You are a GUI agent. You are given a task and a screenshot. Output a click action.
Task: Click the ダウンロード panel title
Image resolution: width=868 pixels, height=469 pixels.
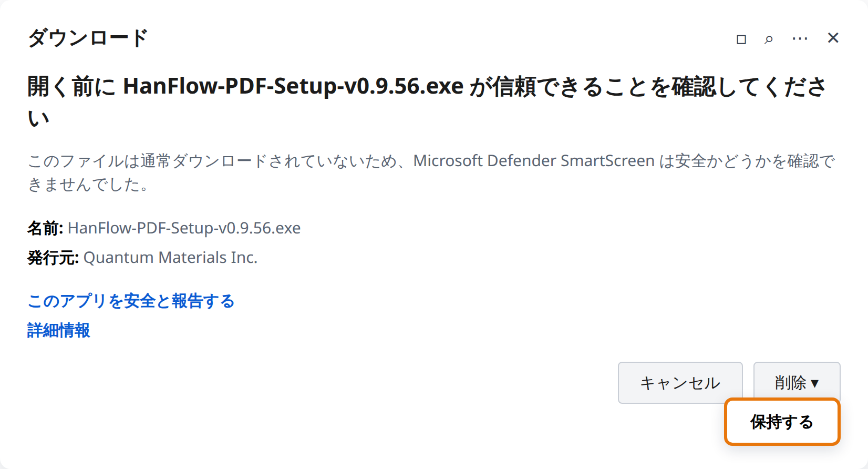click(x=88, y=38)
